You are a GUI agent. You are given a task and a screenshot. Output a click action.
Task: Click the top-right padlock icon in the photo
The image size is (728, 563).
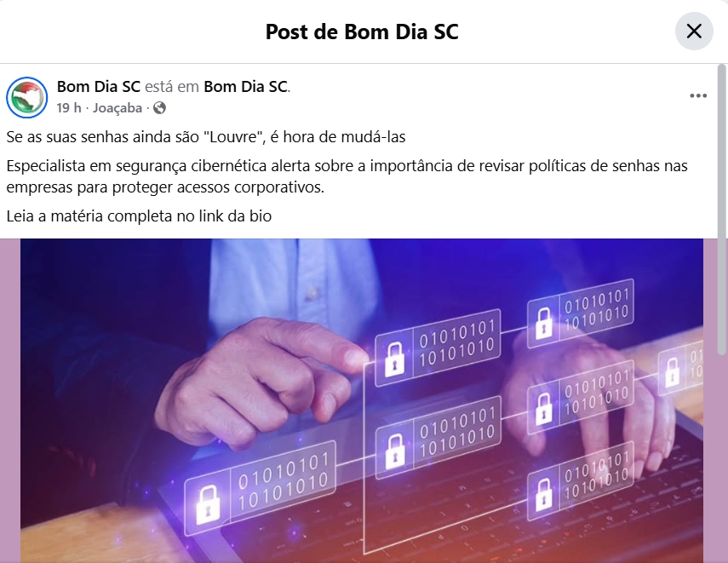[544, 322]
